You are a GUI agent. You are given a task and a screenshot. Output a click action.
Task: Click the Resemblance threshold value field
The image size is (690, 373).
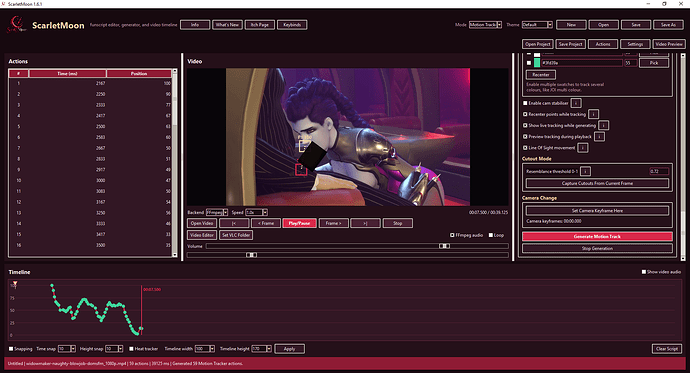659,171
